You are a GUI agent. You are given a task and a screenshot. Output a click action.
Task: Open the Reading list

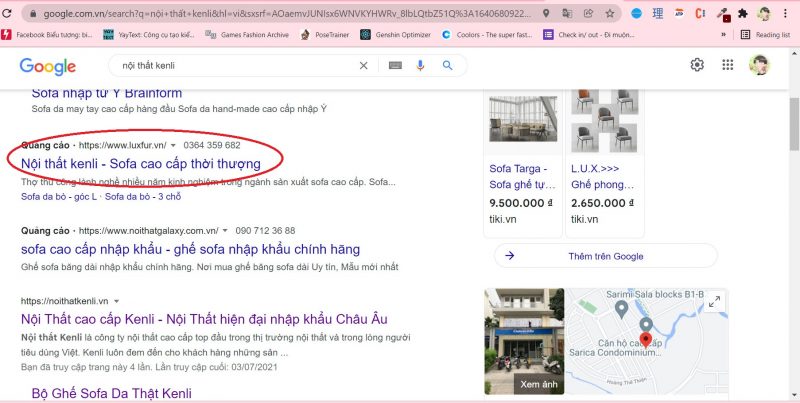765,35
